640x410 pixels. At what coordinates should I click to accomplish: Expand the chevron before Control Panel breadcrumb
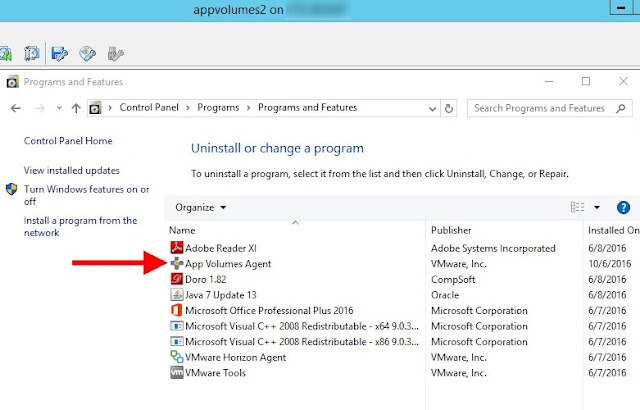pyautogui.click(x=110, y=108)
